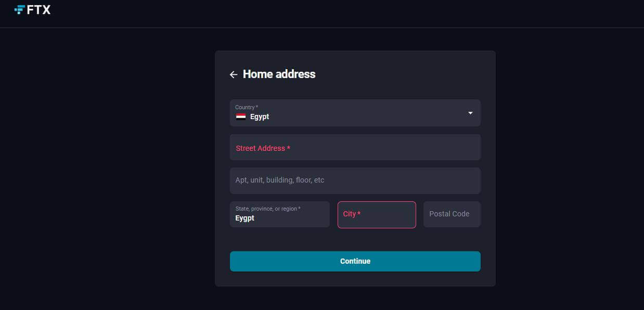Focus the Street Address field

(355, 147)
